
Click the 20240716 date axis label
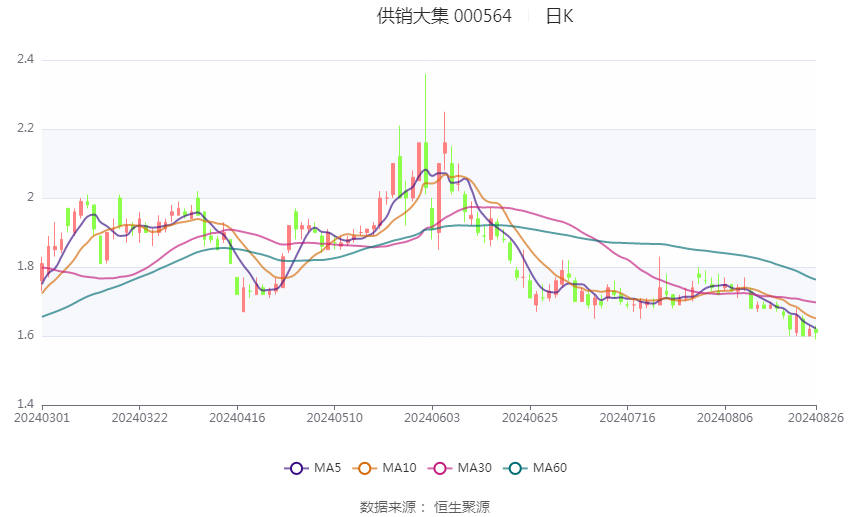627,418
